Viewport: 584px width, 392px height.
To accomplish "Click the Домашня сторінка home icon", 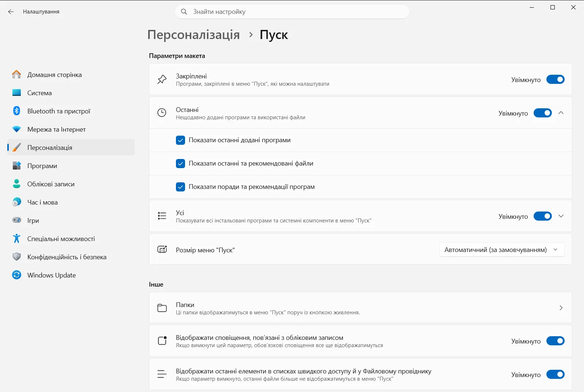I will pyautogui.click(x=17, y=74).
